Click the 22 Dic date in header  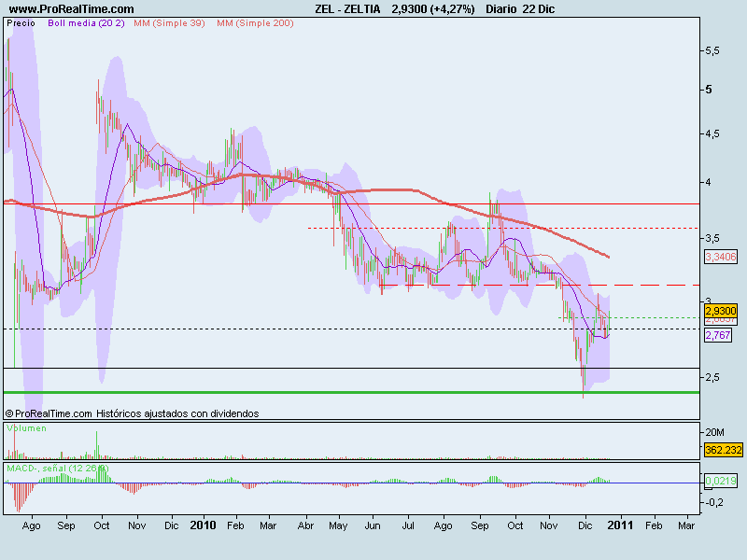click(539, 9)
